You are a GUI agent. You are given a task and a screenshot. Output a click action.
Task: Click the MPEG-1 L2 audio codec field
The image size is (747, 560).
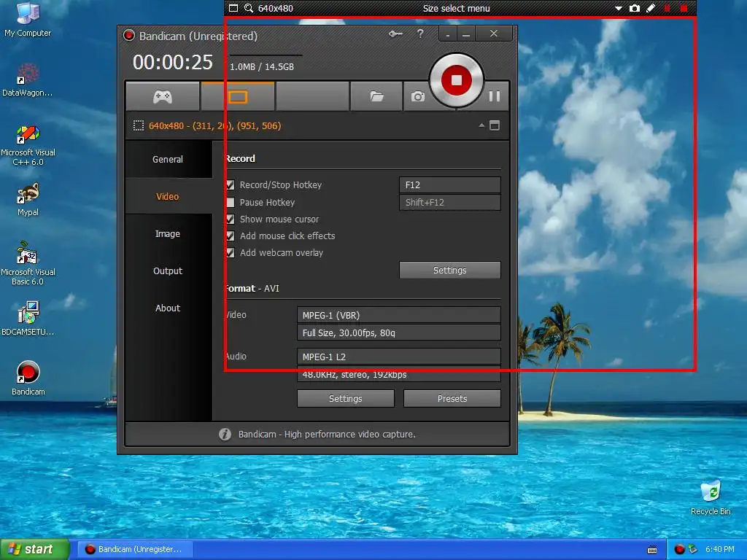click(x=399, y=357)
